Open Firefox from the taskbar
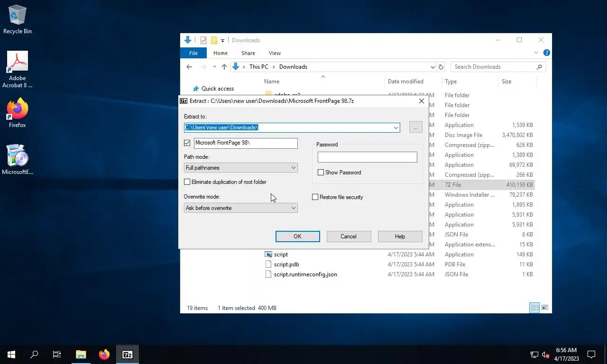This screenshot has height=364, width=607. [x=104, y=354]
